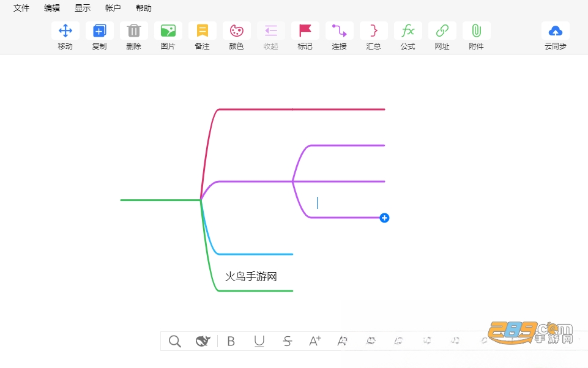Insert a formula with 公式 icon
588x368 pixels.
coord(408,31)
